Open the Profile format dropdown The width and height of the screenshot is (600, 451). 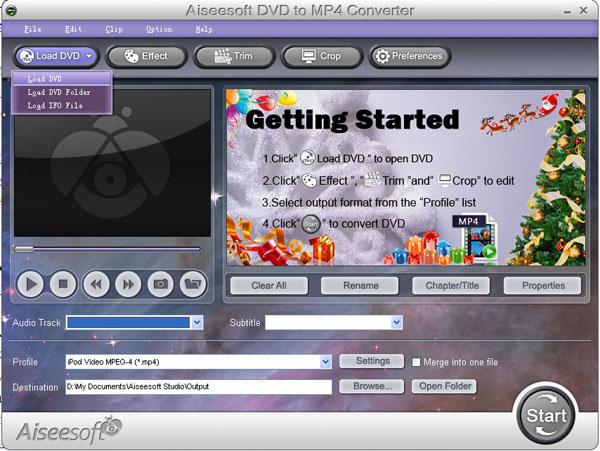(326, 362)
